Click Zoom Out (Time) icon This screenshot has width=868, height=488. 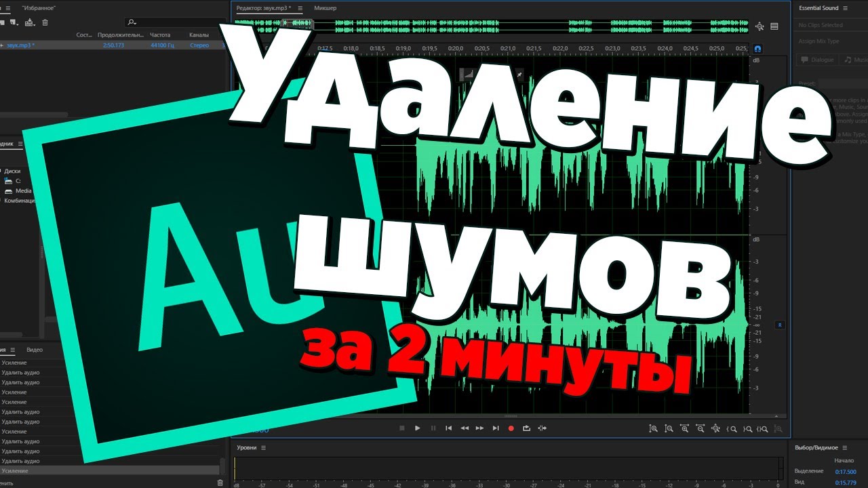click(700, 428)
